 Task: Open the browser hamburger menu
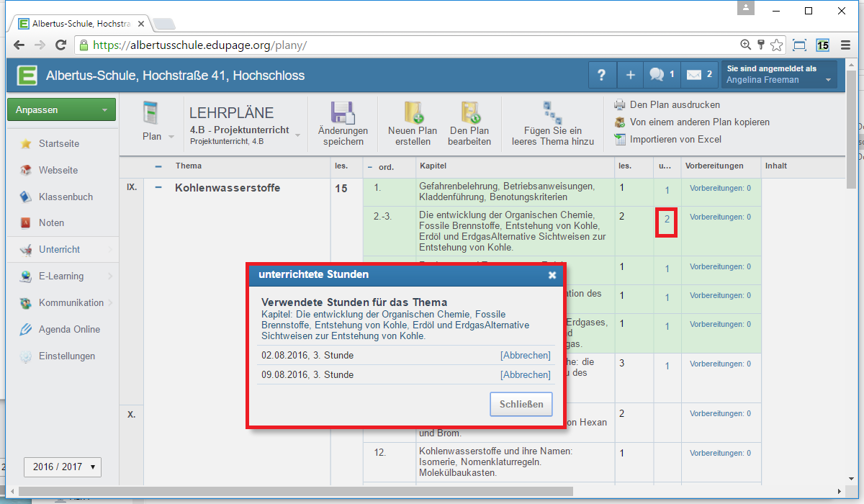point(844,45)
